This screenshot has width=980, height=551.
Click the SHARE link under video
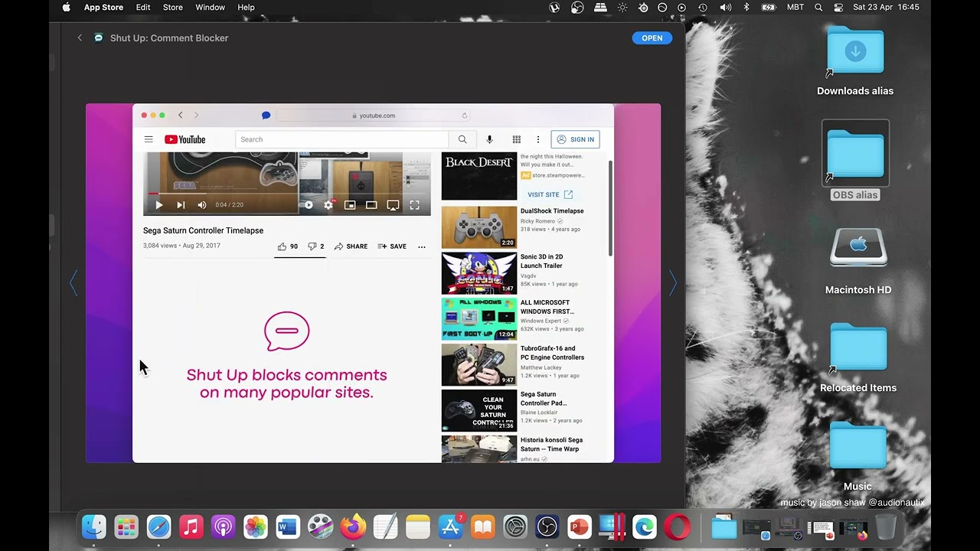(x=351, y=246)
